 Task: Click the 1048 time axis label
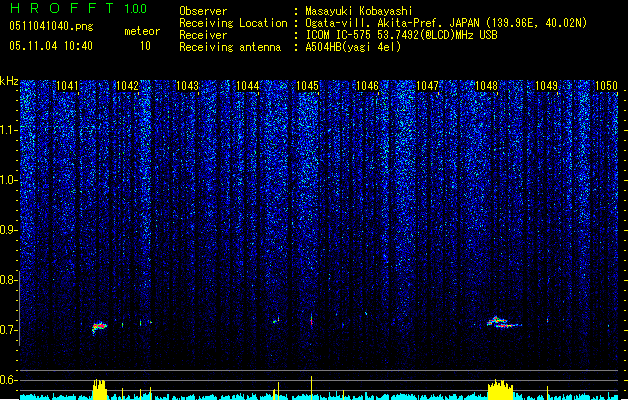click(x=486, y=86)
